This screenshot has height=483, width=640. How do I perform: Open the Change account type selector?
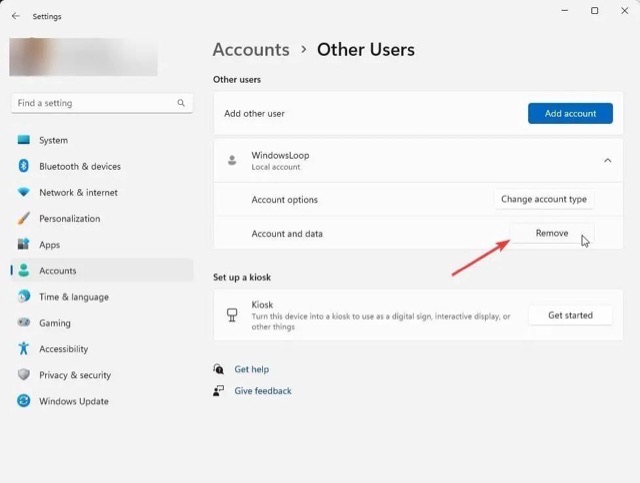(544, 199)
